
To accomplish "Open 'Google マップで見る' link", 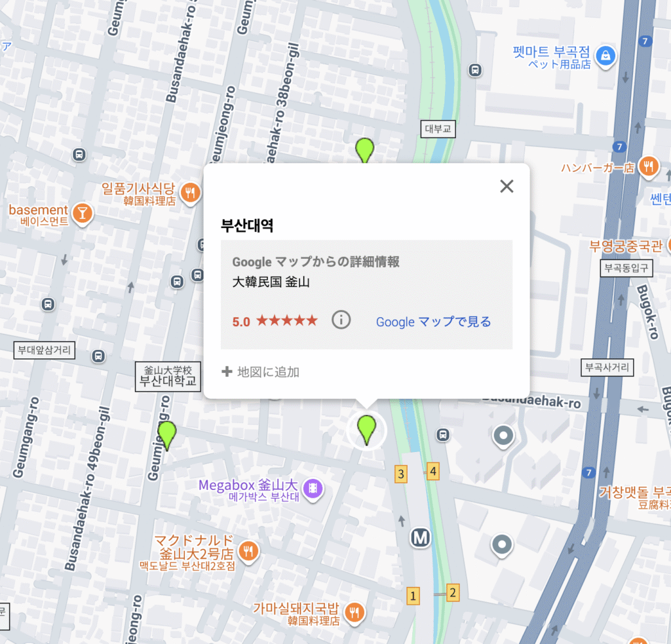I will point(433,322).
